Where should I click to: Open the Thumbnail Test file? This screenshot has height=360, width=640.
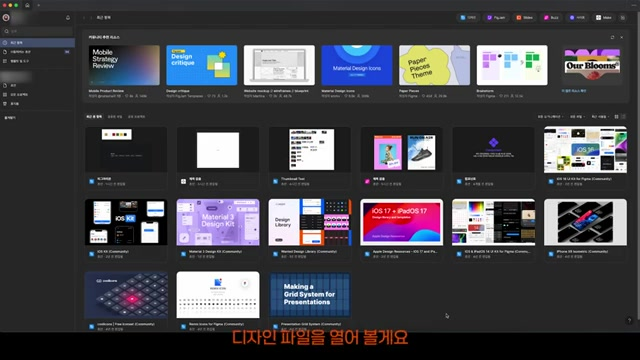[309, 157]
